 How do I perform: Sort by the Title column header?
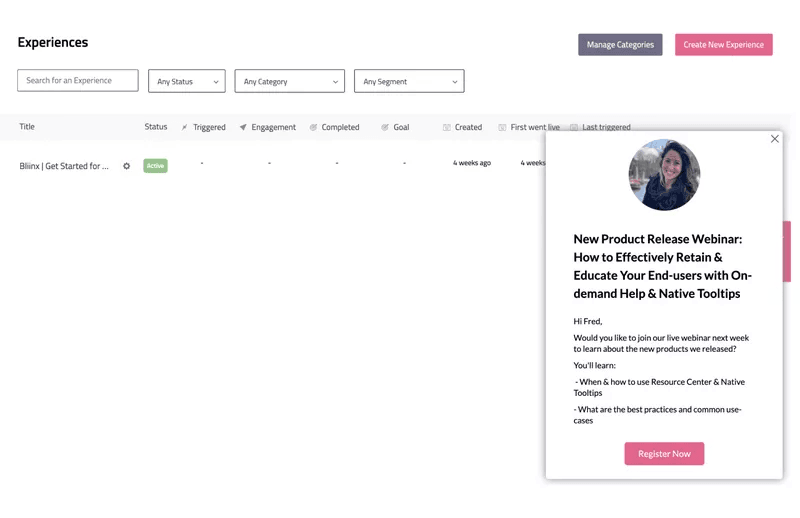click(x=27, y=127)
